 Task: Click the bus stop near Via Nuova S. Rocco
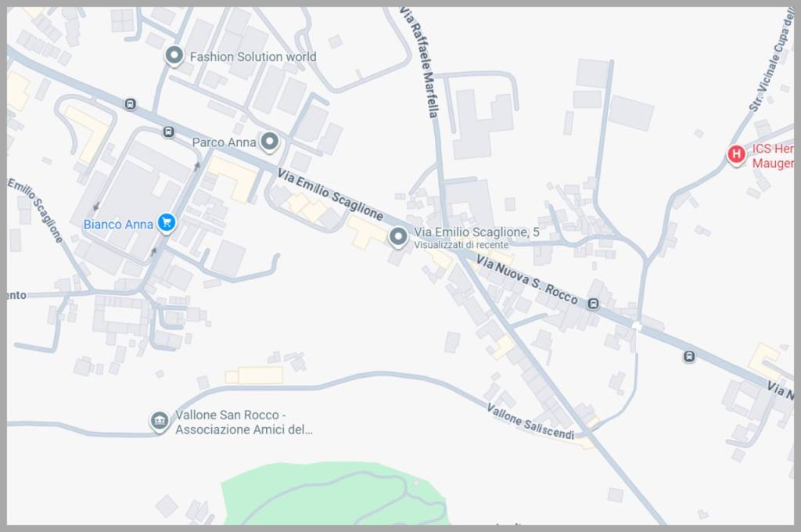click(593, 304)
